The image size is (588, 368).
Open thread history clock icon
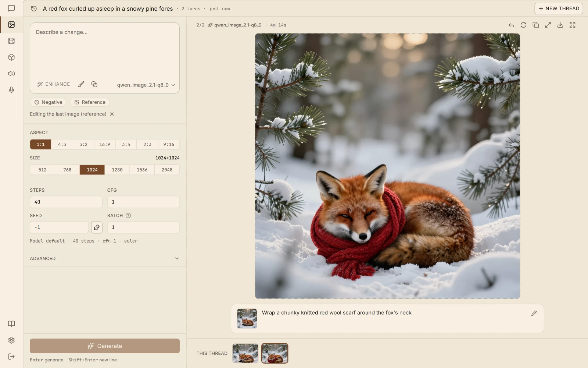click(x=34, y=8)
